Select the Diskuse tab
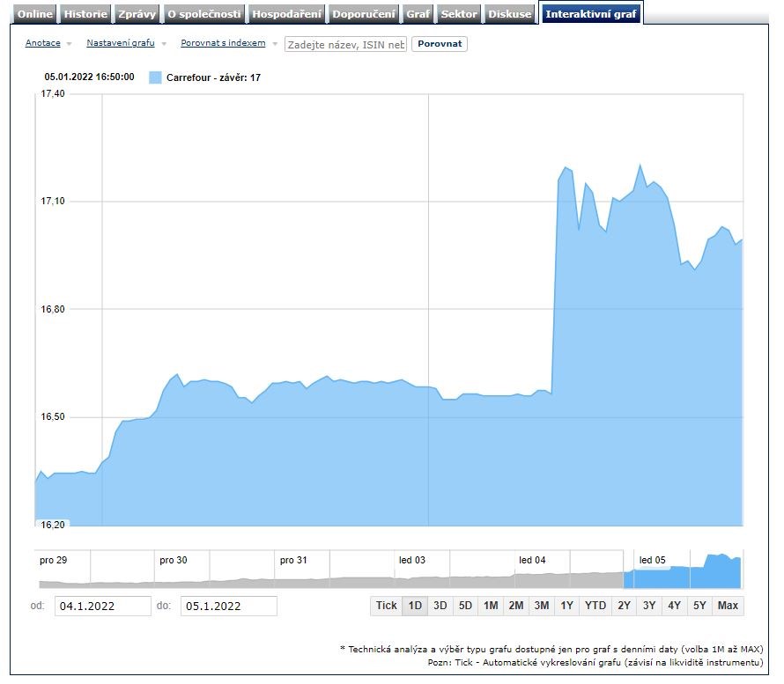The image size is (784, 684). 510,14
